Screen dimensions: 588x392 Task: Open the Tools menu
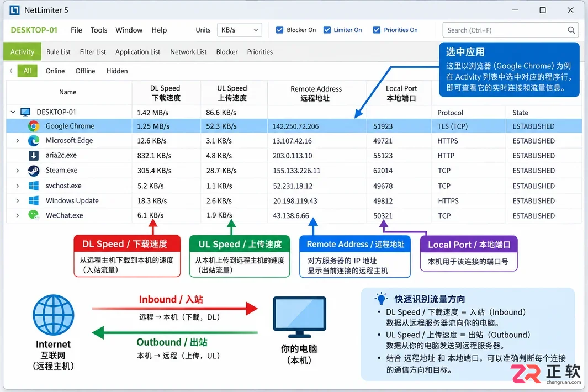(x=99, y=30)
